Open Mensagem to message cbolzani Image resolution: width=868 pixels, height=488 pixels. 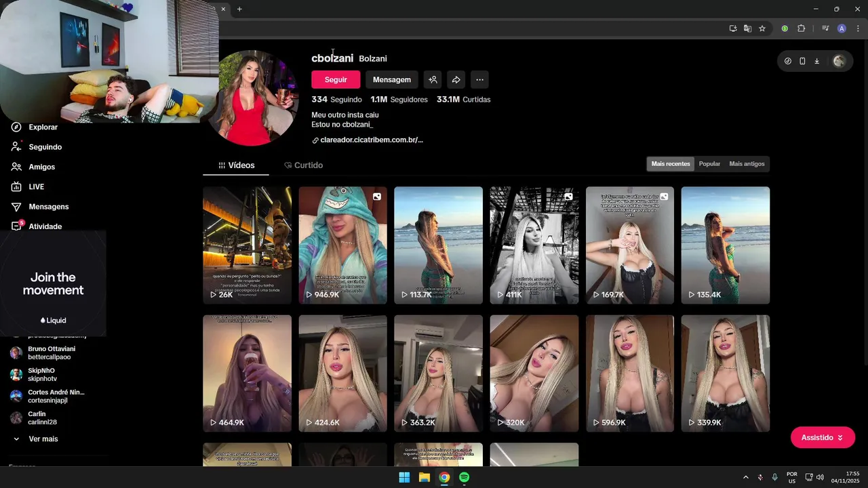click(391, 79)
